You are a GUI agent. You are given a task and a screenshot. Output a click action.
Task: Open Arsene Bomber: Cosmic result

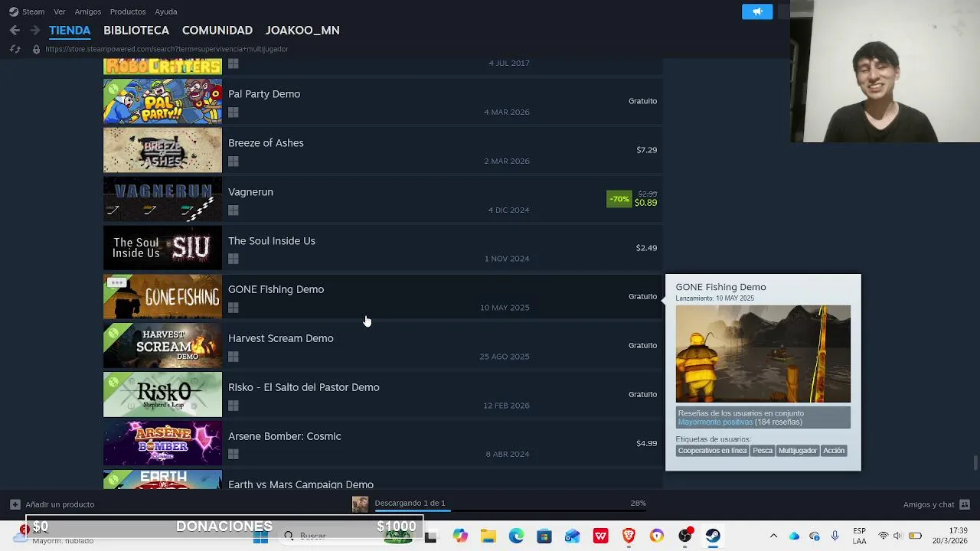click(383, 444)
